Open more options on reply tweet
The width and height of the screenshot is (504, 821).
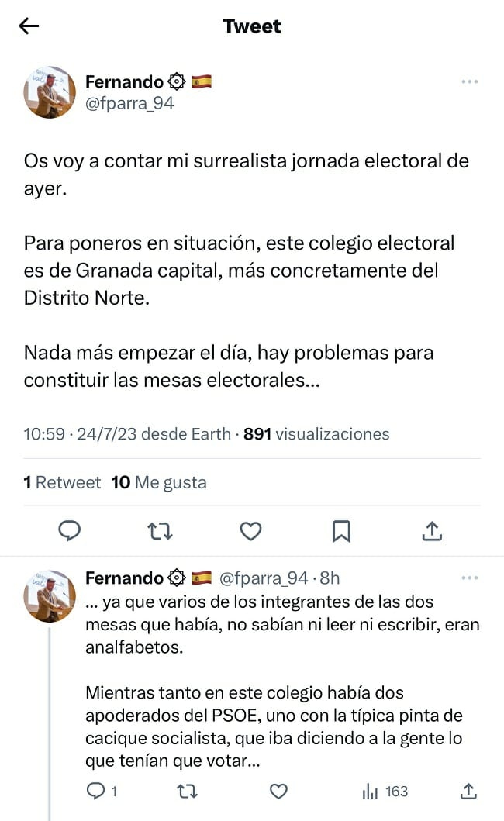(x=469, y=578)
